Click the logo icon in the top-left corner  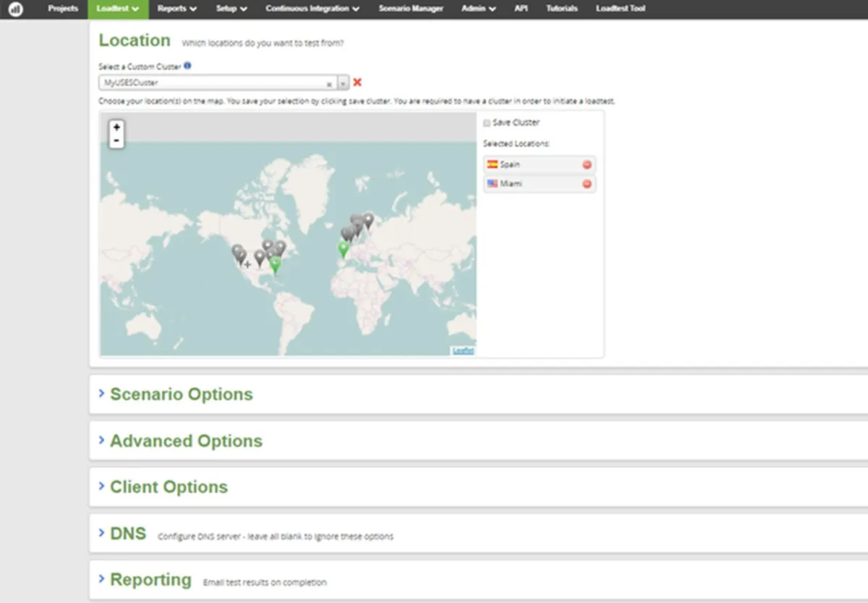16,9
